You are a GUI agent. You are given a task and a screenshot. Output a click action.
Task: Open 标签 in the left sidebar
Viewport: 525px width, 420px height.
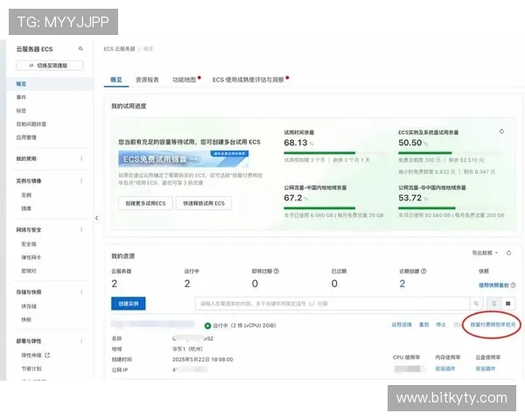(21, 111)
